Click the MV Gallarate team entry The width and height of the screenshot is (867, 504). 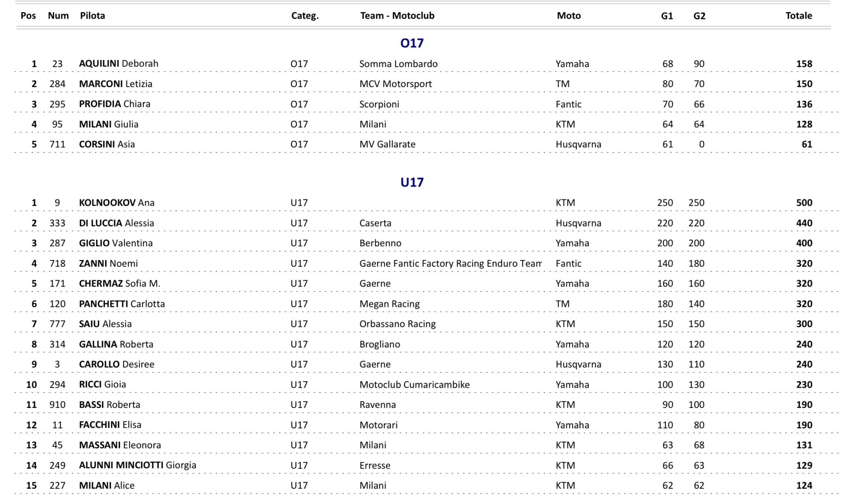point(387,144)
